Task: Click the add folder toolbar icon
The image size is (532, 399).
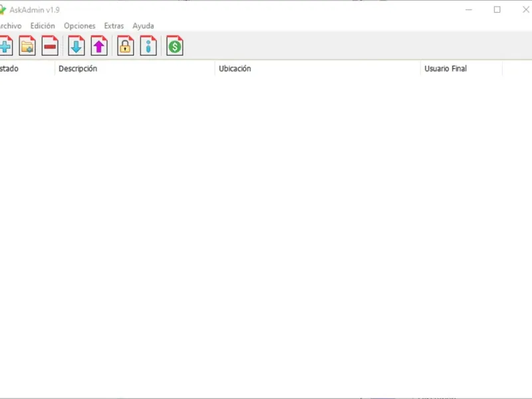Action: click(27, 46)
